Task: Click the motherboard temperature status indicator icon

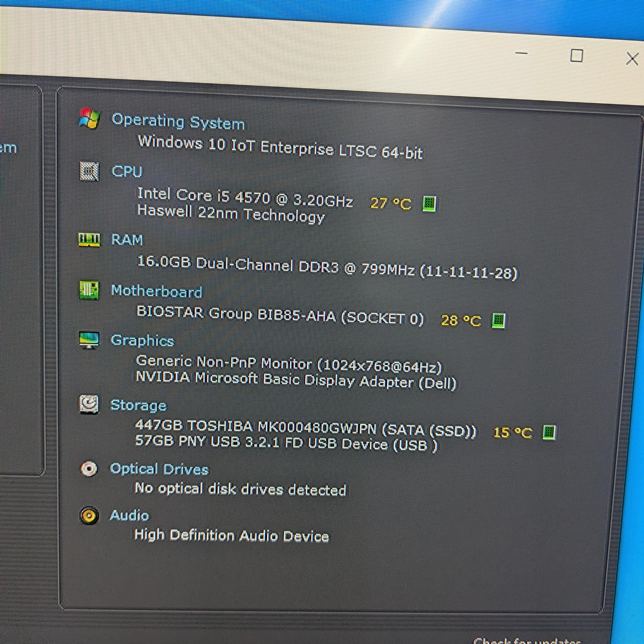Action: tap(498, 320)
